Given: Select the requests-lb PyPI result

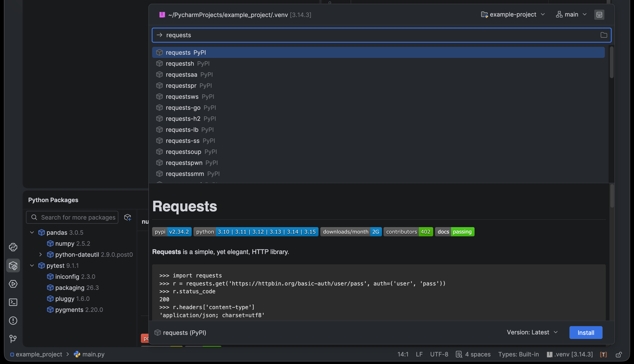Looking at the screenshot, I should tap(378, 130).
